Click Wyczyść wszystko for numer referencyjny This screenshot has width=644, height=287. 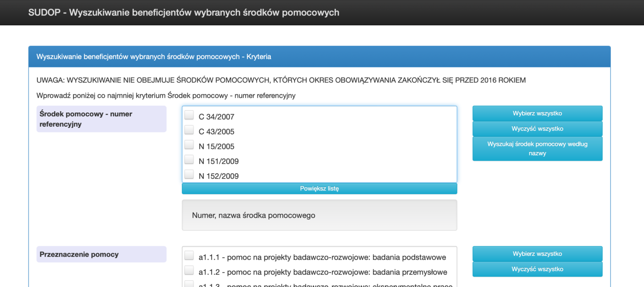(537, 128)
